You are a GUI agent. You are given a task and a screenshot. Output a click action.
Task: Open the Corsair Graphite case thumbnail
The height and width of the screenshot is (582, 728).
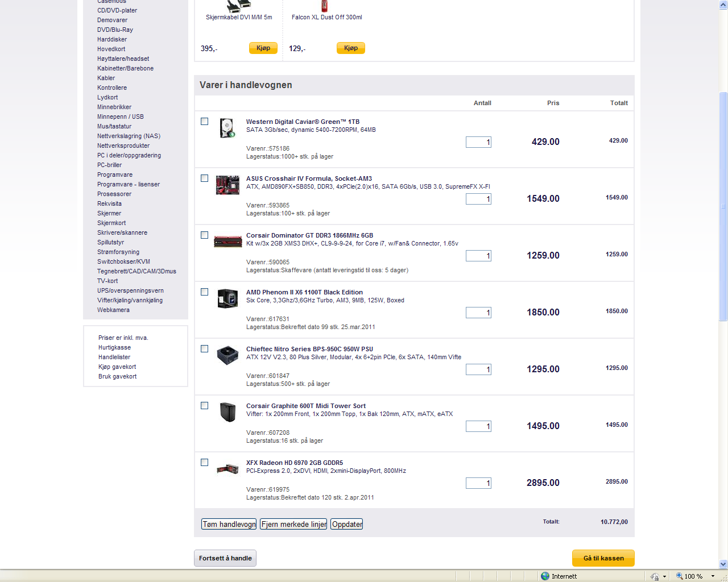[x=227, y=412]
